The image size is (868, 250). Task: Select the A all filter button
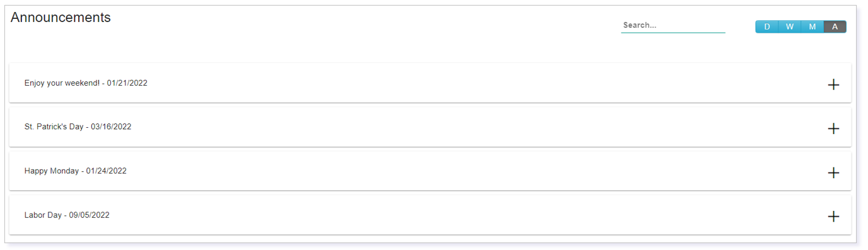coord(835,26)
